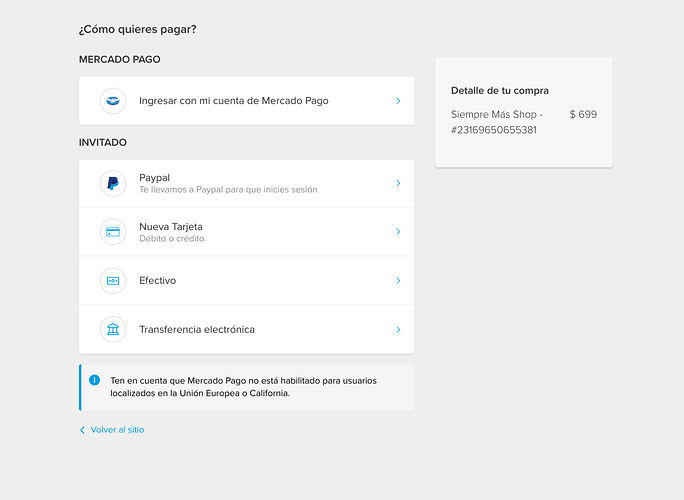Click the right arrow on the Efectivo row
The height and width of the screenshot is (500, 684).
(398, 281)
